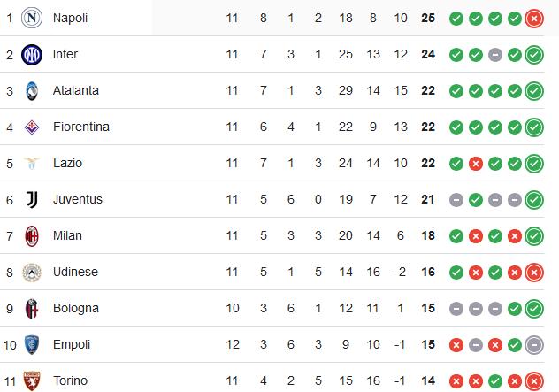559x392 pixels.
Task: Click the Milan club crest
Action: point(32,235)
